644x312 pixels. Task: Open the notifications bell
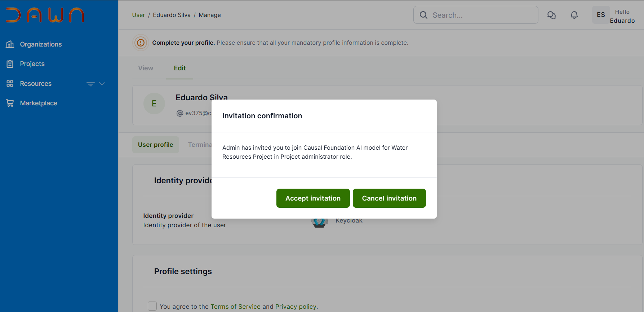574,15
